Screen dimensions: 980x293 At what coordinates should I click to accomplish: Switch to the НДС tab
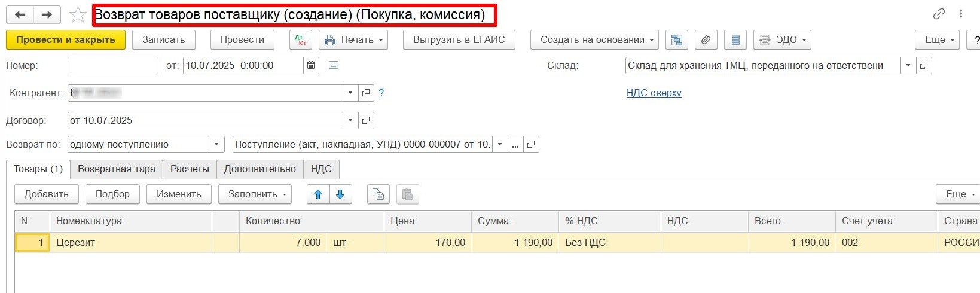pyautogui.click(x=321, y=169)
